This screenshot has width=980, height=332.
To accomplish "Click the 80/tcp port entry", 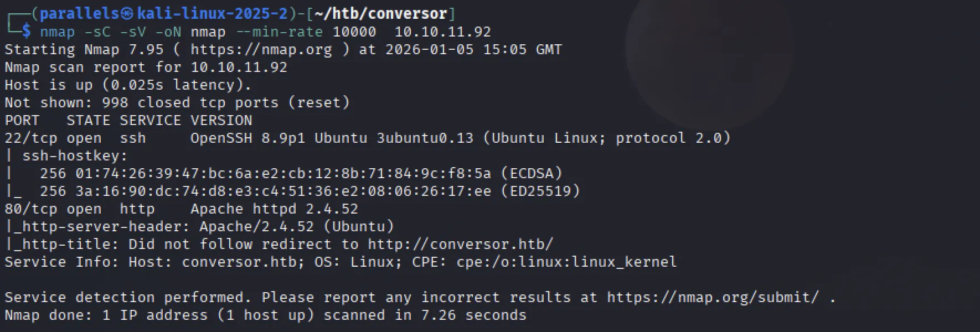I will tap(31, 209).
